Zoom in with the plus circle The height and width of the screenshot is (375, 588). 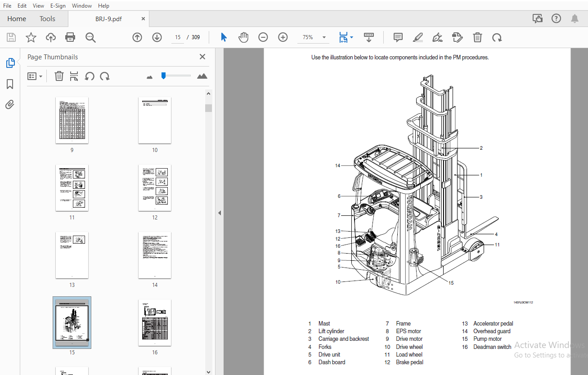point(283,37)
